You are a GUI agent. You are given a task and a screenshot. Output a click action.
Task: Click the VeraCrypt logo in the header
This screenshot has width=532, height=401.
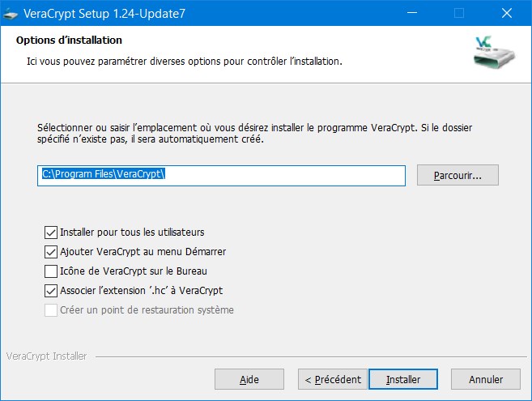[494, 53]
